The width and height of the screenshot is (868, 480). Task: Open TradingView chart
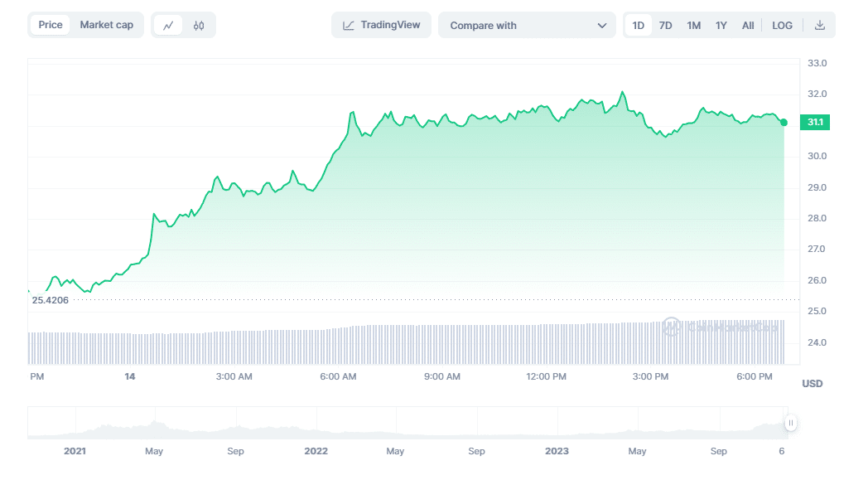(x=382, y=25)
